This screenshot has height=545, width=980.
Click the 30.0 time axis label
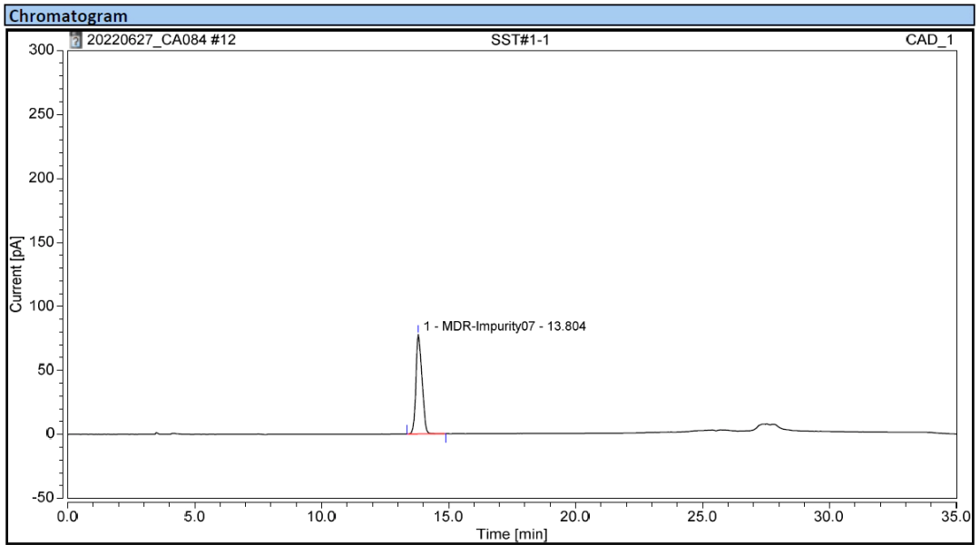[x=828, y=517]
